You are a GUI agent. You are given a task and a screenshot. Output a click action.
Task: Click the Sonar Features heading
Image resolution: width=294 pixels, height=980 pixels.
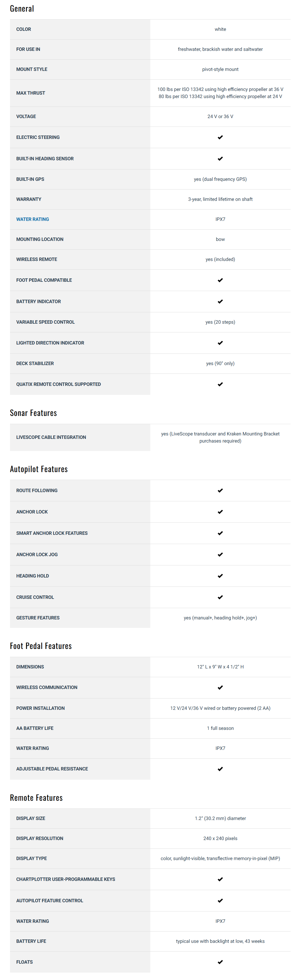click(33, 413)
